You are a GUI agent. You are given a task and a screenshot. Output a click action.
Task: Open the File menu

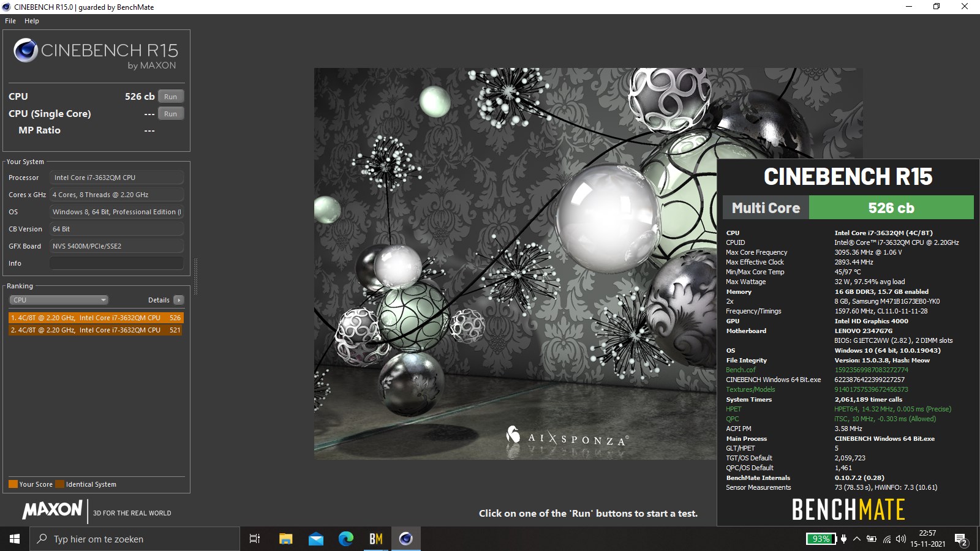point(10,21)
